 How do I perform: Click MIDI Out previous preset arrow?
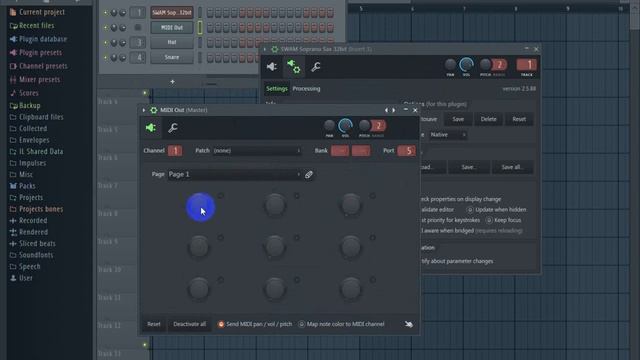[386, 110]
